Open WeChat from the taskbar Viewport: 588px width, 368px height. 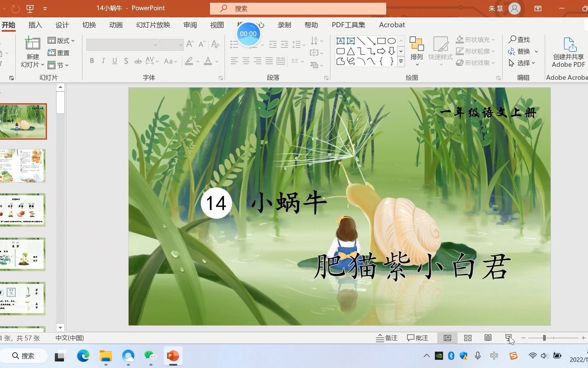pyautogui.click(x=150, y=356)
